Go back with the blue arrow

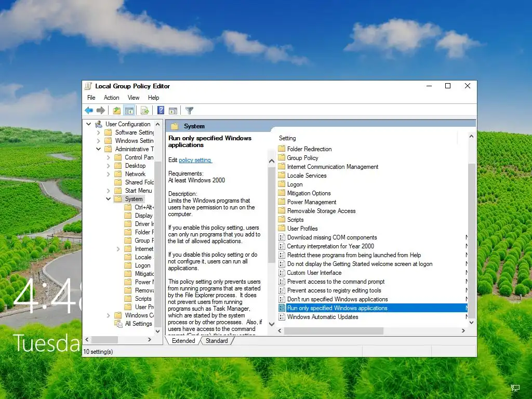pos(89,110)
